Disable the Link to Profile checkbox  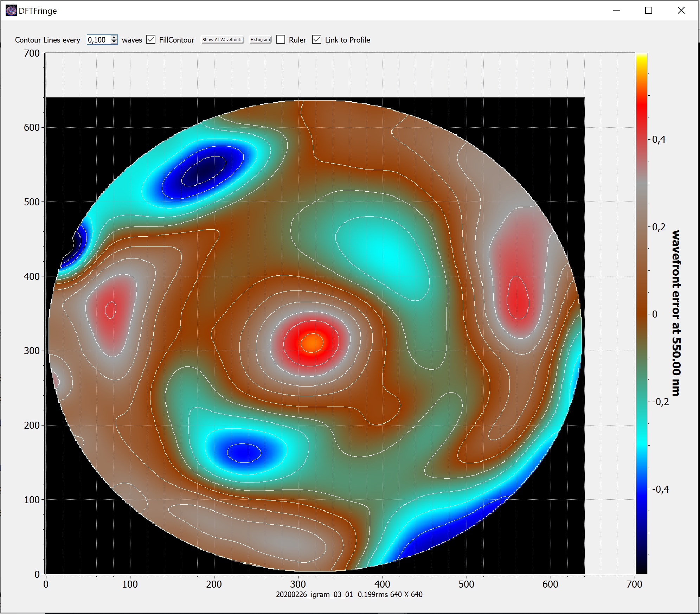tap(317, 40)
